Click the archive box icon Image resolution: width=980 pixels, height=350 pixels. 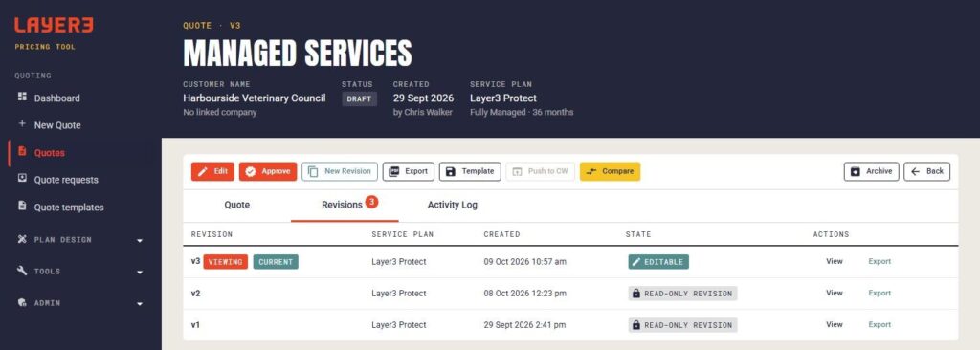[x=855, y=172]
